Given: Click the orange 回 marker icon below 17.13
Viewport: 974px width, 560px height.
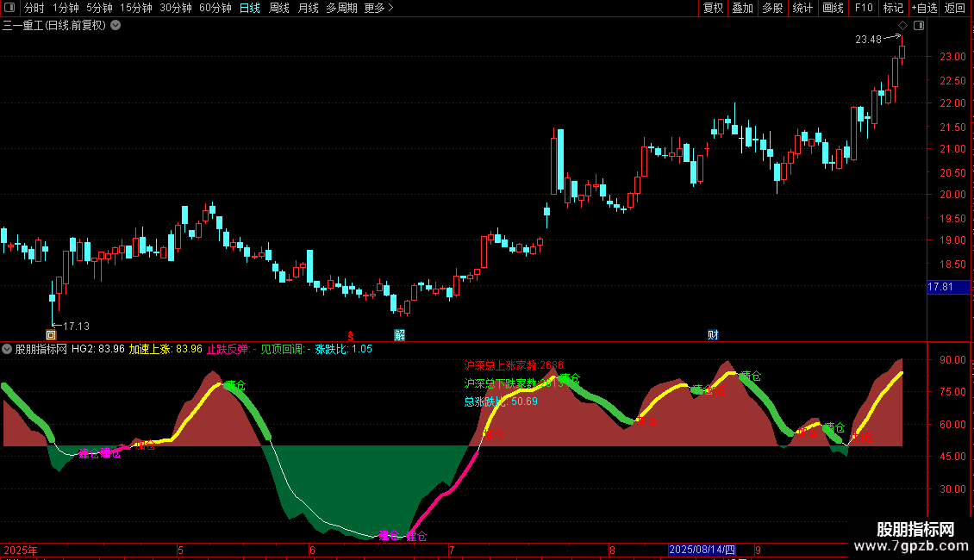Looking at the screenshot, I should [x=51, y=335].
